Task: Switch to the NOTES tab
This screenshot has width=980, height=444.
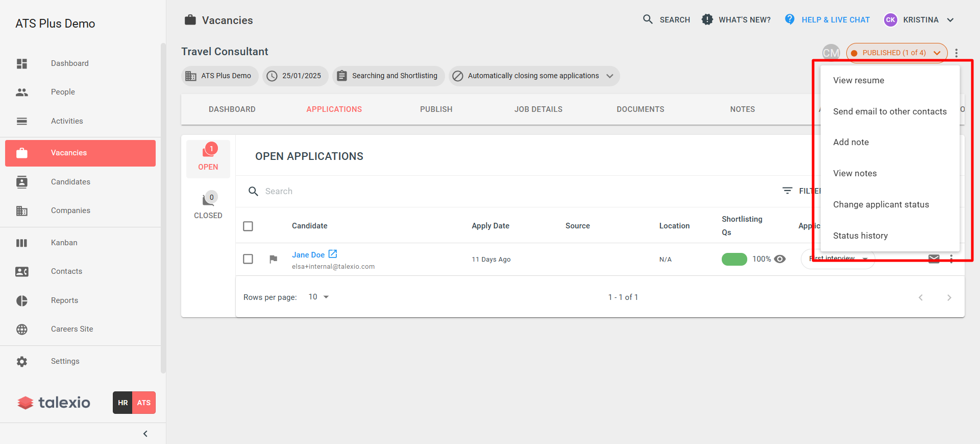Action: pyautogui.click(x=743, y=109)
